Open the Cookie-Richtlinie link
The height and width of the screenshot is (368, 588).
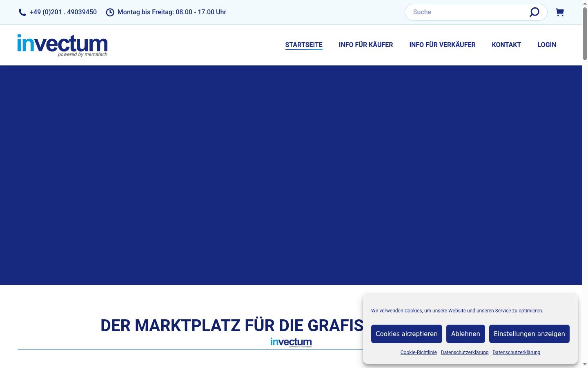click(419, 352)
